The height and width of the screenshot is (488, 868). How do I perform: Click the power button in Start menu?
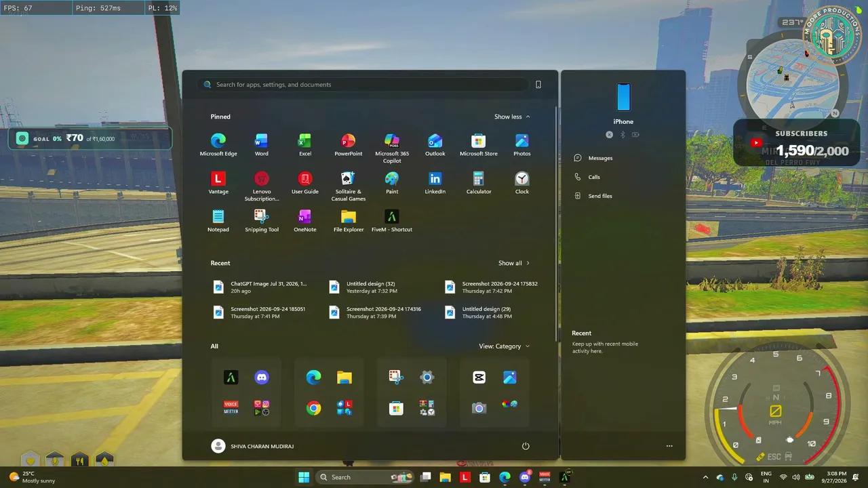[x=526, y=446]
